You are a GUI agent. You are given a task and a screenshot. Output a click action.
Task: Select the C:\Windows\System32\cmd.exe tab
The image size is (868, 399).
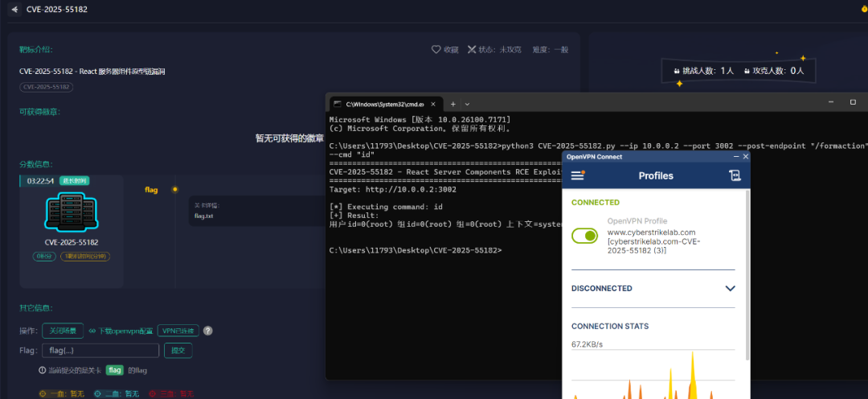click(385, 104)
